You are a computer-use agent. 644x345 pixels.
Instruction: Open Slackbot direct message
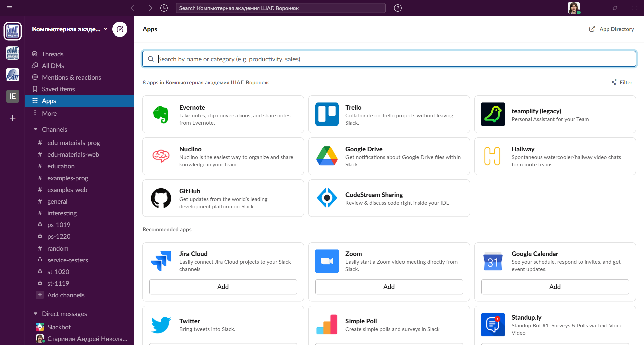(x=79, y=327)
